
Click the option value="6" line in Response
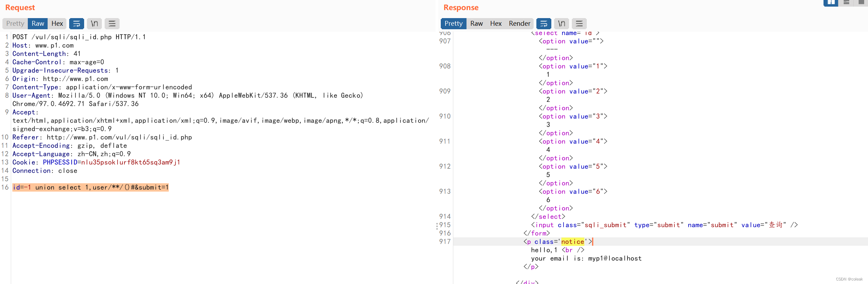pyautogui.click(x=573, y=191)
